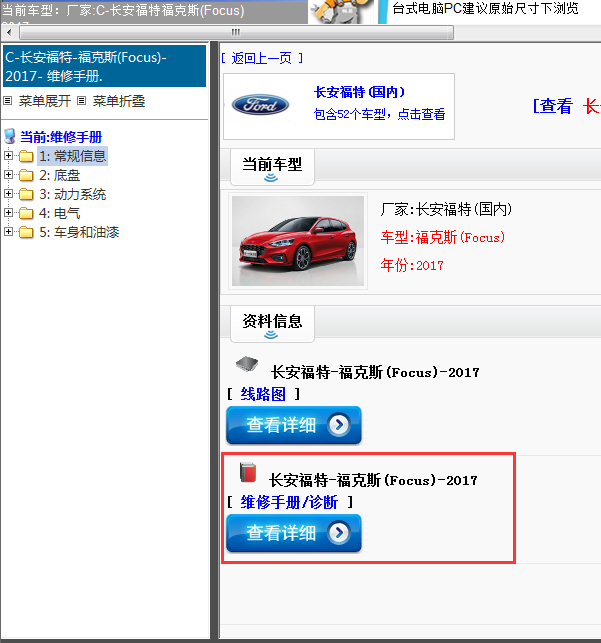The image size is (601, 643).
Task: Open the 线路图 link
Action: pyautogui.click(x=263, y=394)
